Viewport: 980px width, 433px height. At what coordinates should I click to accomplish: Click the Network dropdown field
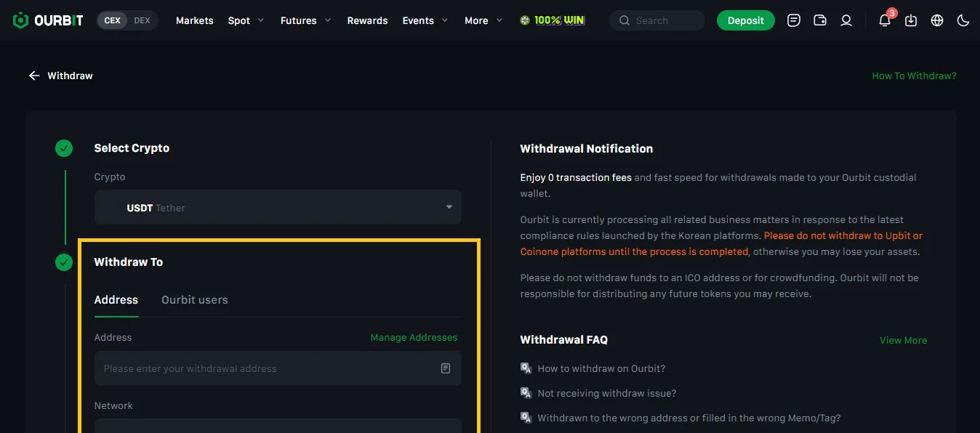278,426
